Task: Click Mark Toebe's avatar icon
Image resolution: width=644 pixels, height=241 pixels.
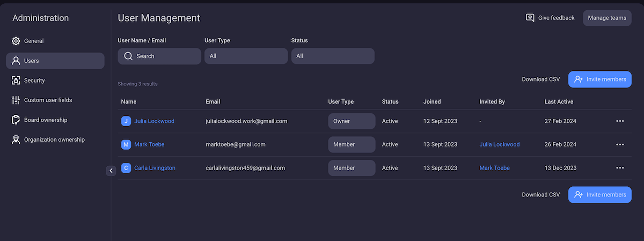Action: [126, 144]
